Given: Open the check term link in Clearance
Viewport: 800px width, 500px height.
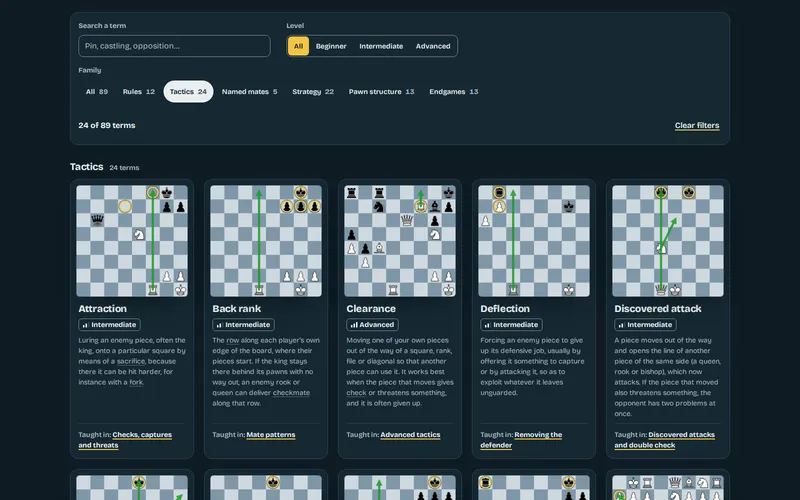Looking at the screenshot, I should (356, 393).
